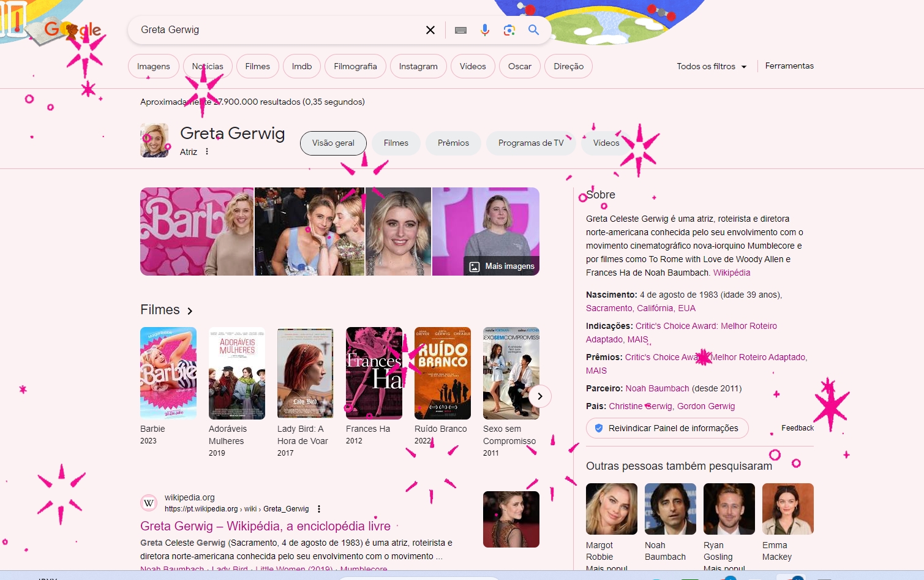
Task: Open Google Lens image search icon
Action: pyautogui.click(x=509, y=30)
